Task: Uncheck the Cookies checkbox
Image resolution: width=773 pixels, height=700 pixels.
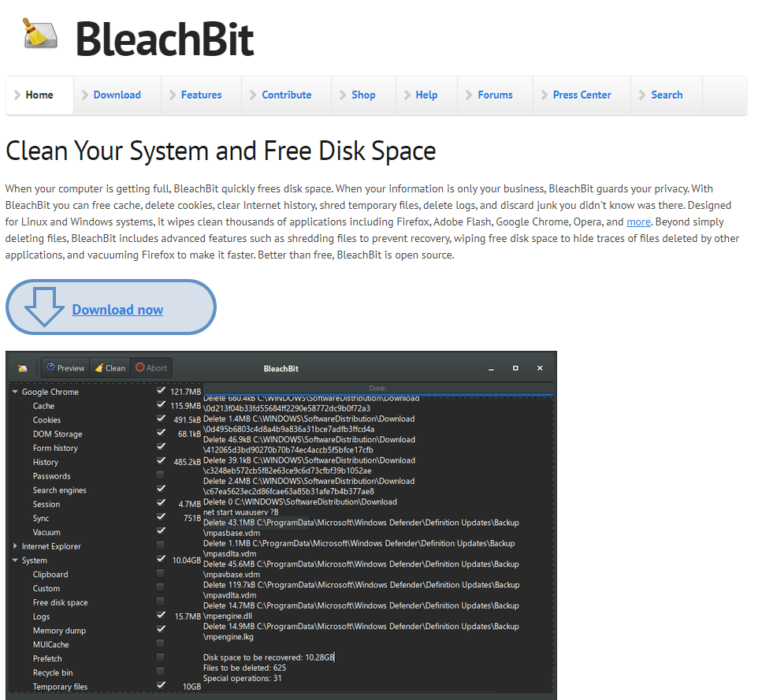Action: pyautogui.click(x=161, y=419)
